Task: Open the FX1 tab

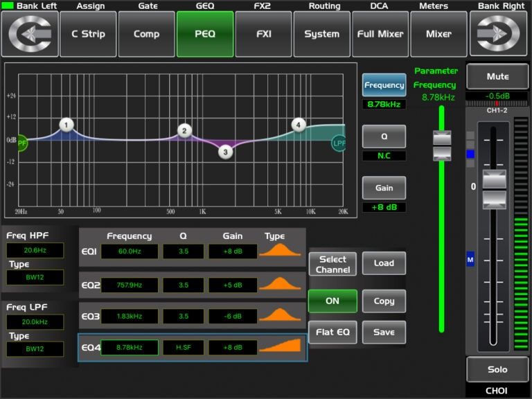Action: [x=264, y=34]
